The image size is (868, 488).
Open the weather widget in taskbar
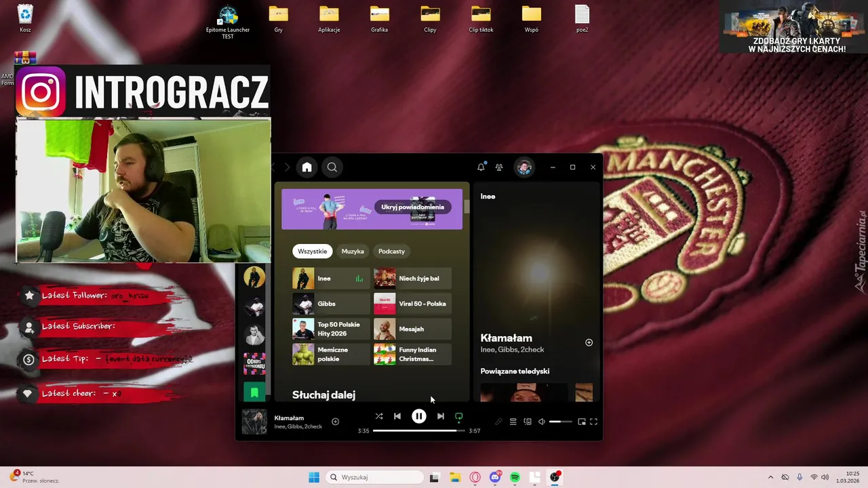coord(35,477)
